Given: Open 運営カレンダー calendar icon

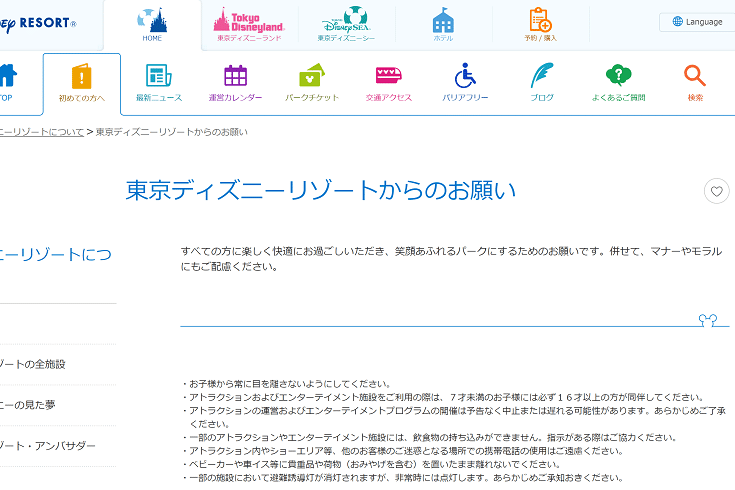Looking at the screenshot, I should point(235,83).
